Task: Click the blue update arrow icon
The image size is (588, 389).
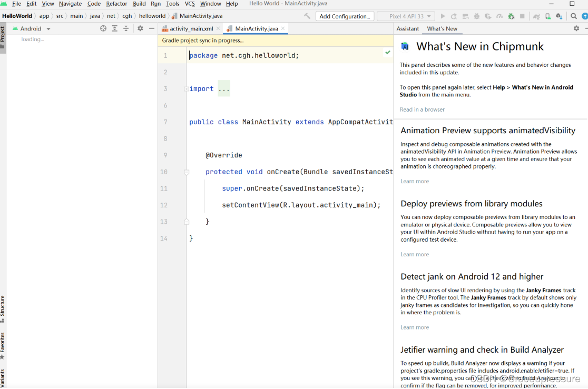Action: [585, 16]
